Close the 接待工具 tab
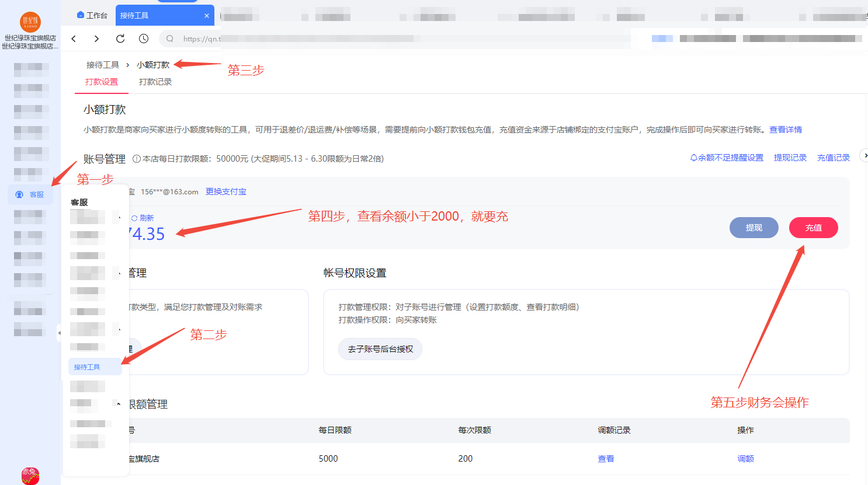 tap(207, 16)
